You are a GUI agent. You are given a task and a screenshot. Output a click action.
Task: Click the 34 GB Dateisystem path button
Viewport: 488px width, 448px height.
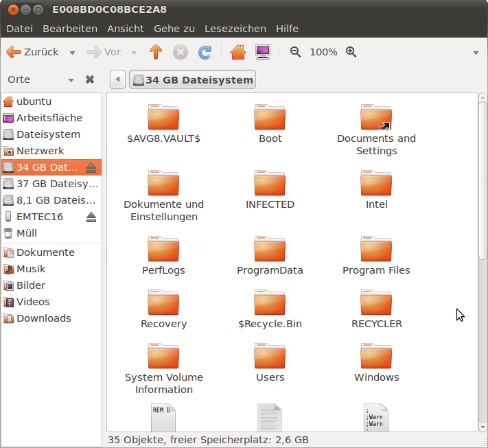coord(192,80)
